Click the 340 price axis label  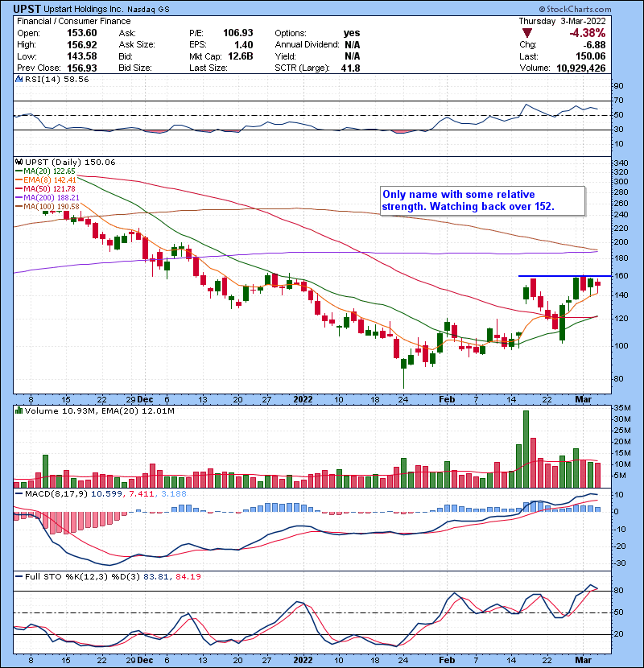pyautogui.click(x=621, y=163)
